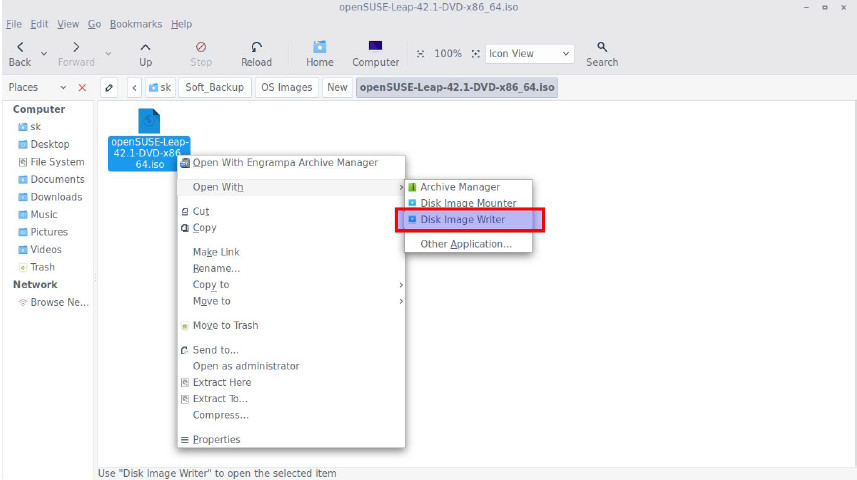Click the Forward navigation button

76,54
